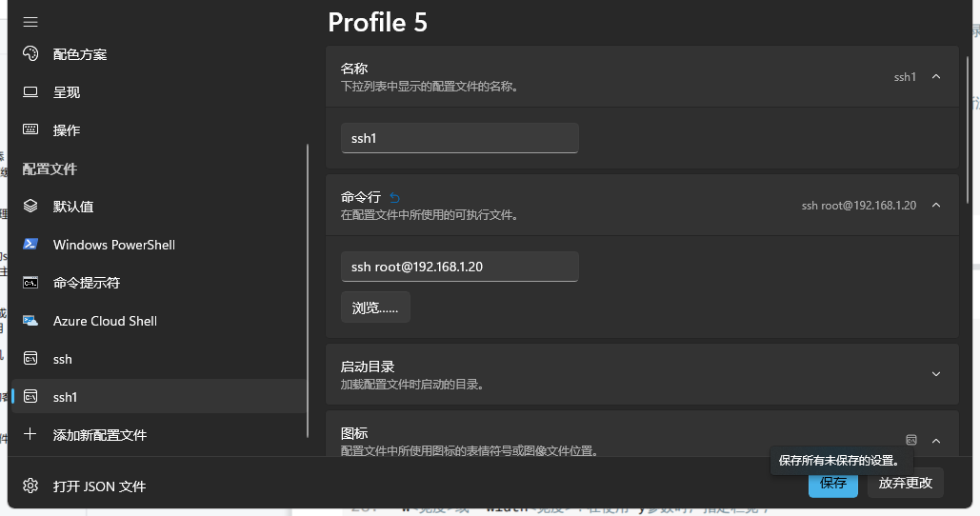980x516 pixels.
Task: Click the description 加载配置文件时启动的目录
Action: click(x=413, y=385)
